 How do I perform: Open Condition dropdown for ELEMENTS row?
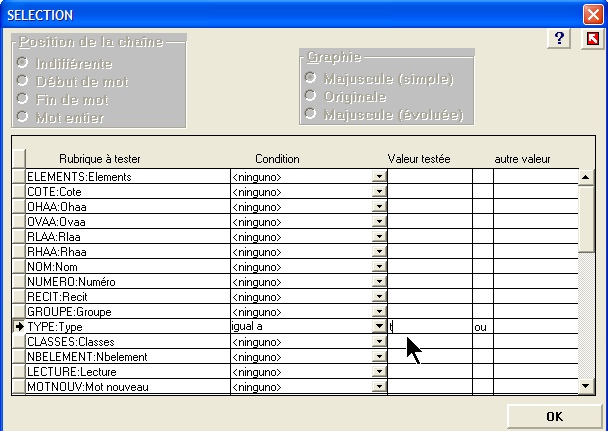point(379,177)
